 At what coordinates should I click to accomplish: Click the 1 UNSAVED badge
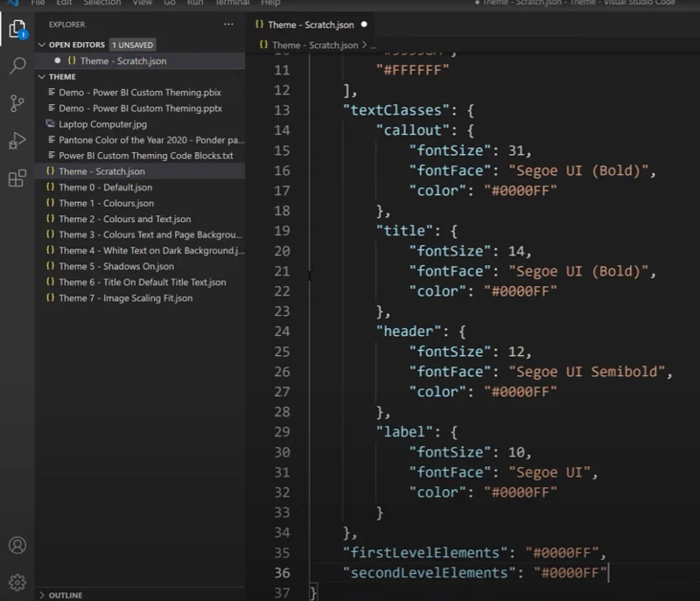click(x=133, y=45)
